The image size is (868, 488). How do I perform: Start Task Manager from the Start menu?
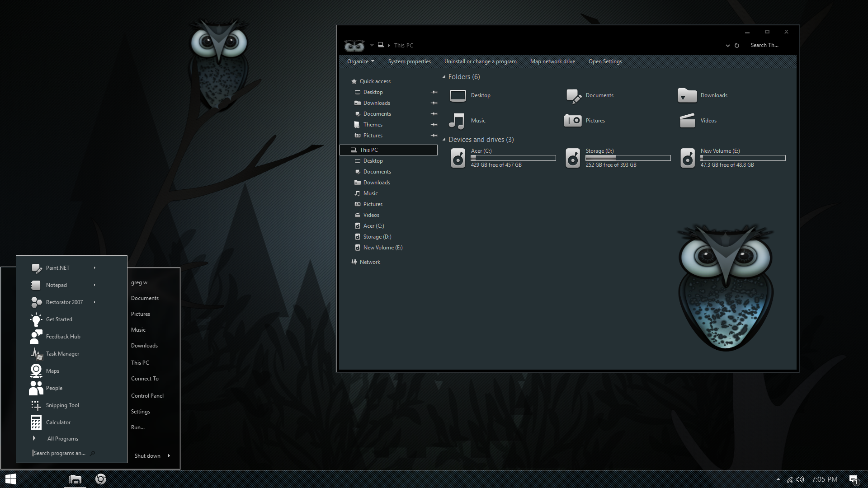point(63,353)
